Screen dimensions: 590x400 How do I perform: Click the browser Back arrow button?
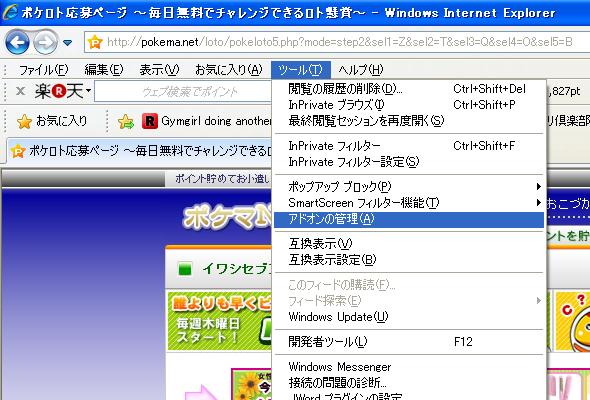pyautogui.click(x=17, y=42)
